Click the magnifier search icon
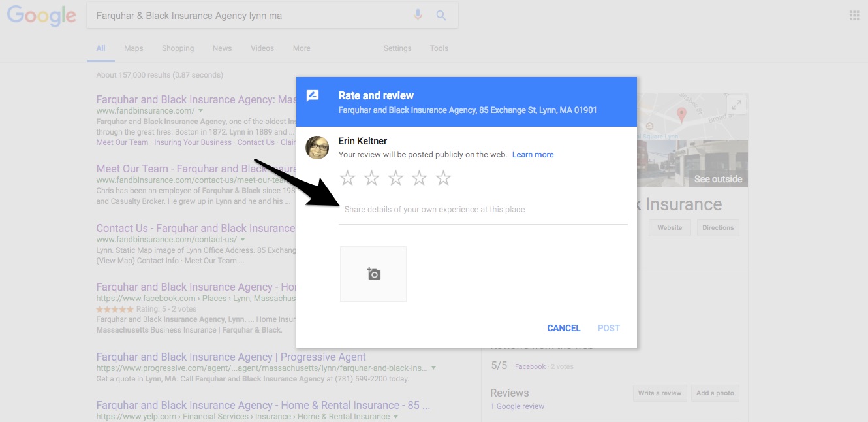The height and width of the screenshot is (422, 868). click(x=441, y=16)
